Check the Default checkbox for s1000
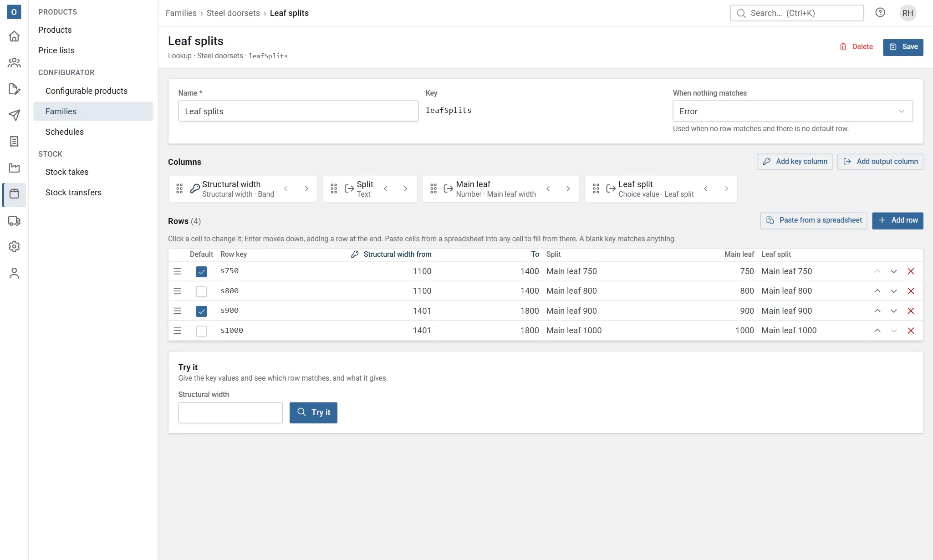The width and height of the screenshot is (933, 560). point(201,331)
